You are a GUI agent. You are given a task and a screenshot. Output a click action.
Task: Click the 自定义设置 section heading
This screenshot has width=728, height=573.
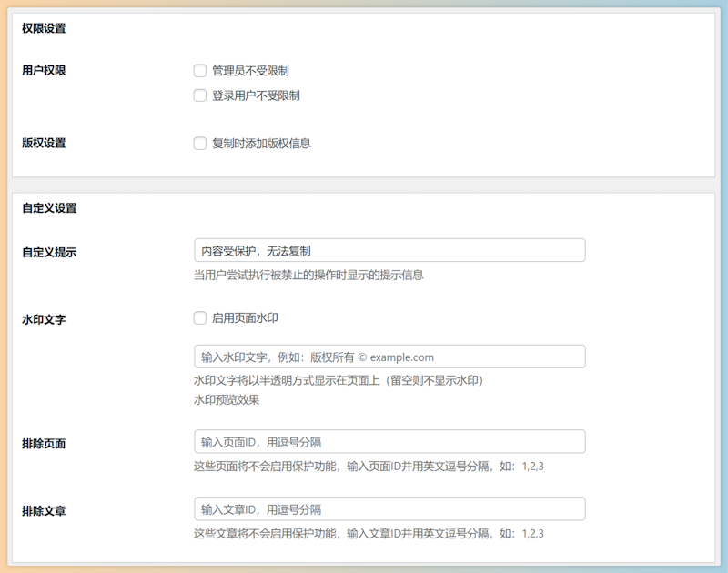tap(49, 208)
